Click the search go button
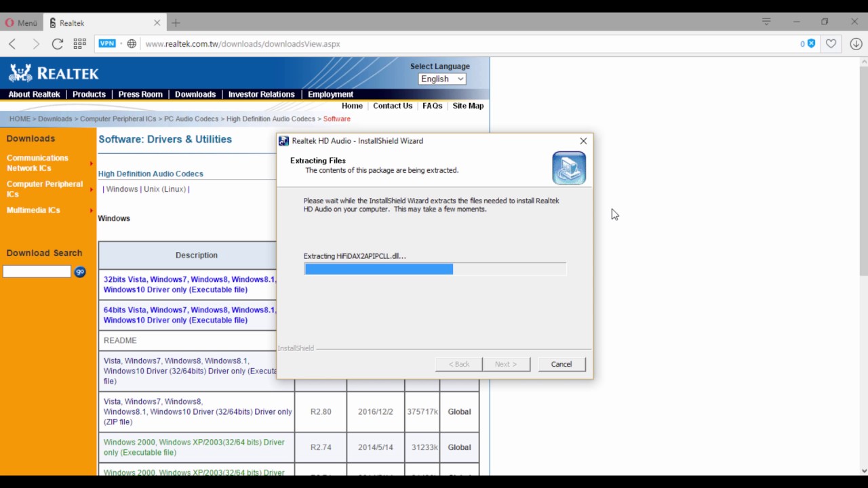 (x=80, y=272)
